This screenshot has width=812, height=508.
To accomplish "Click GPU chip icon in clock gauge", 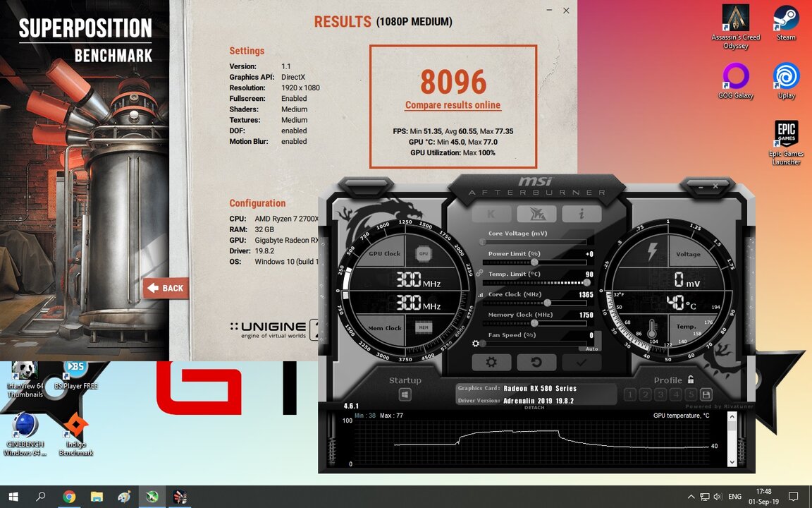I will 423,253.
